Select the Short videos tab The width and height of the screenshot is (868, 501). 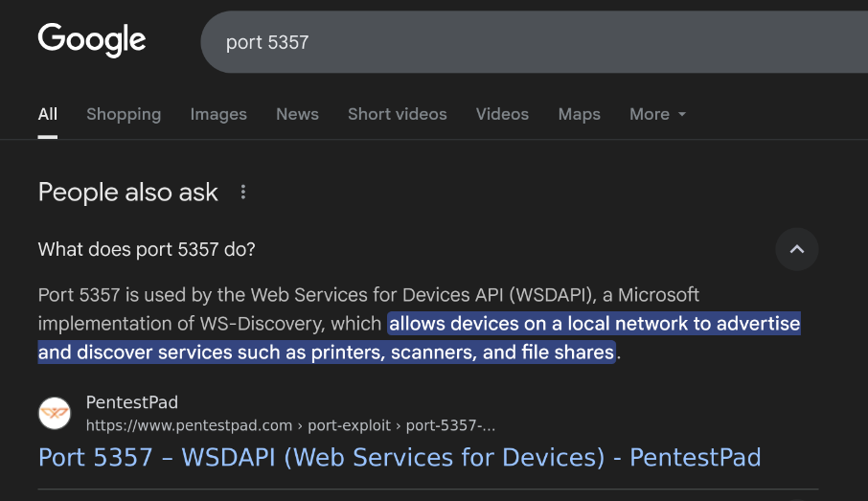(397, 114)
